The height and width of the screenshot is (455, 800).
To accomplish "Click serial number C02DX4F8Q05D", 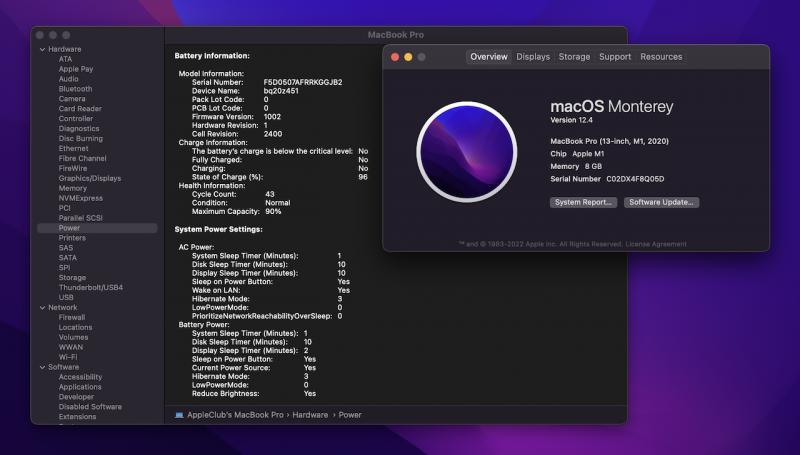I will pyautogui.click(x=635, y=179).
